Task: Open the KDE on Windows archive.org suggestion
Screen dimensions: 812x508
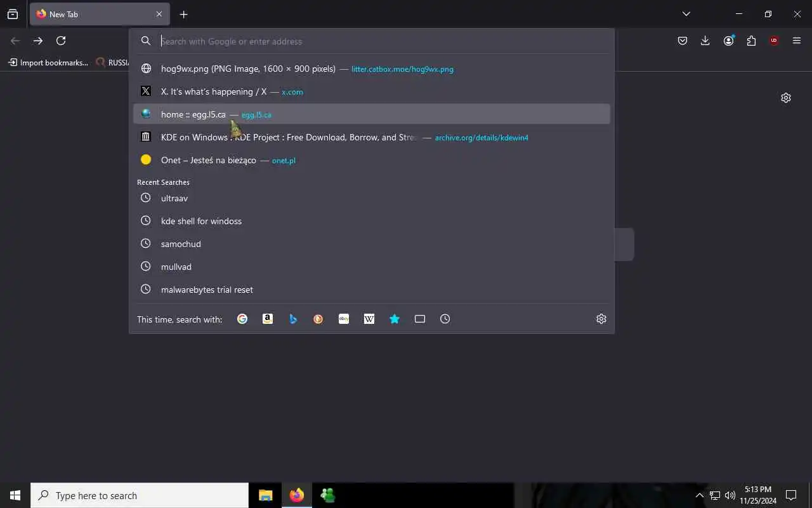Action: [x=372, y=137]
